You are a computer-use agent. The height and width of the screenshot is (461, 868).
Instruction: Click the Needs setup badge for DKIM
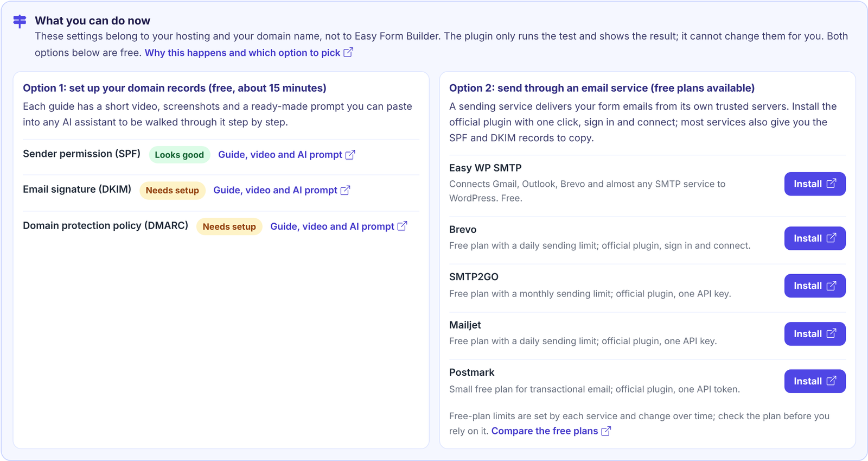[x=173, y=191]
